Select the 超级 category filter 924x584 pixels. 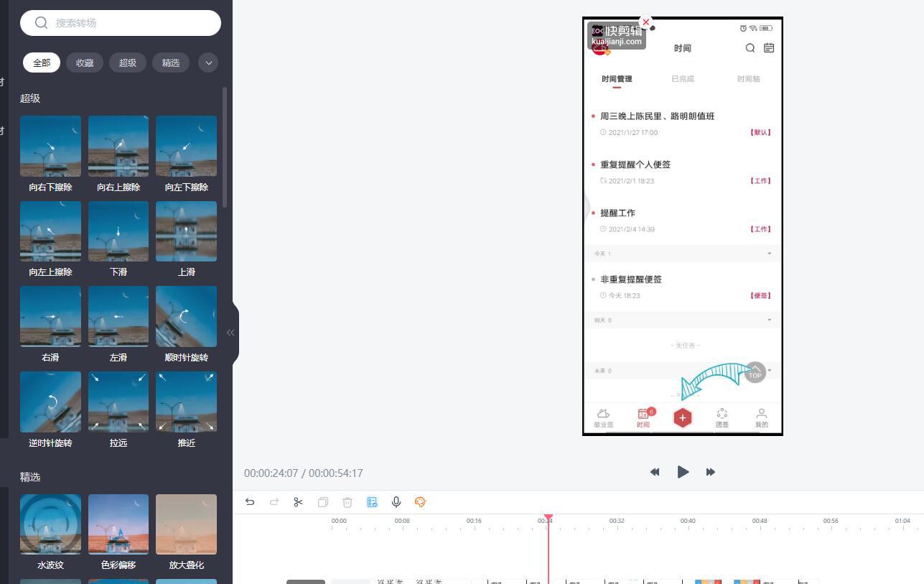point(128,62)
